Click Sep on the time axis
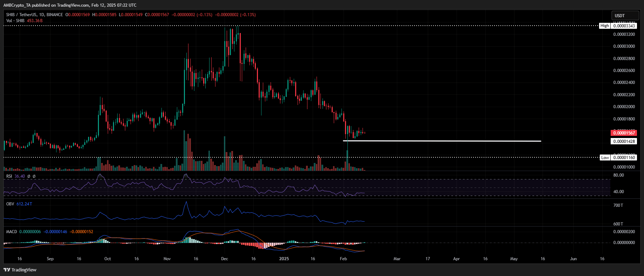The height and width of the screenshot is (276, 644). click(x=50, y=259)
